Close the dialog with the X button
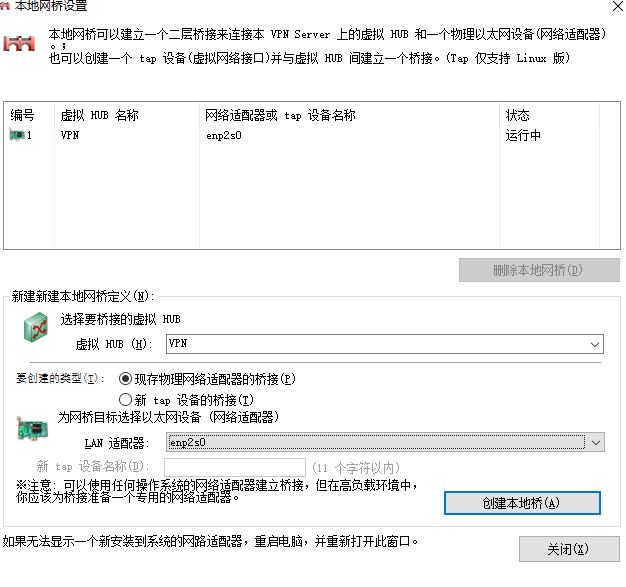626x587 pixels. 618,6
